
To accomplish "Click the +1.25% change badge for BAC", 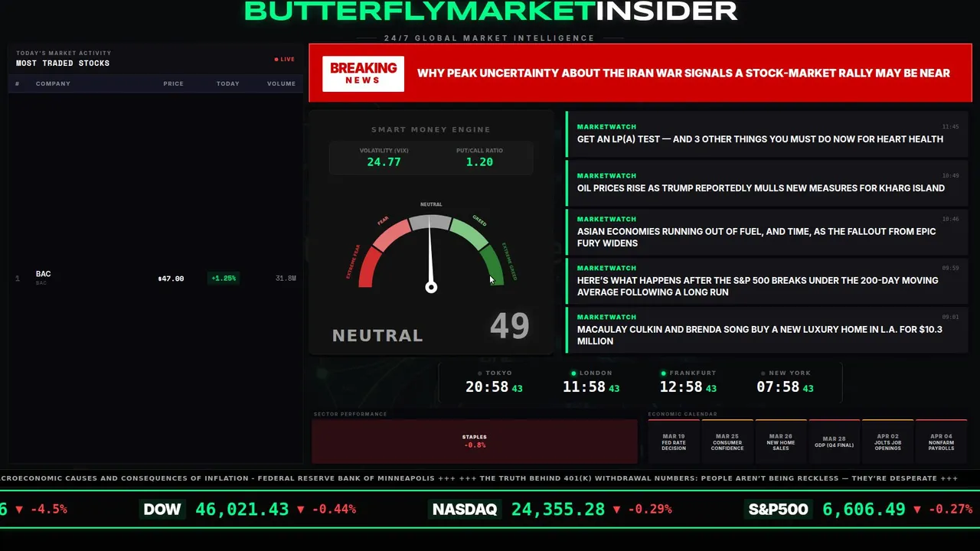I will click(x=224, y=279).
